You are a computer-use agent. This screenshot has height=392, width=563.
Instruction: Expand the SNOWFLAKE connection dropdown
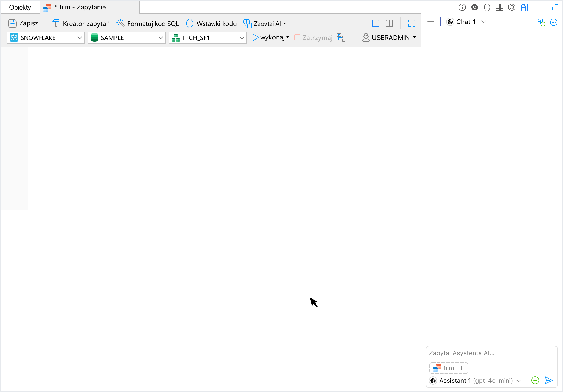[80, 38]
